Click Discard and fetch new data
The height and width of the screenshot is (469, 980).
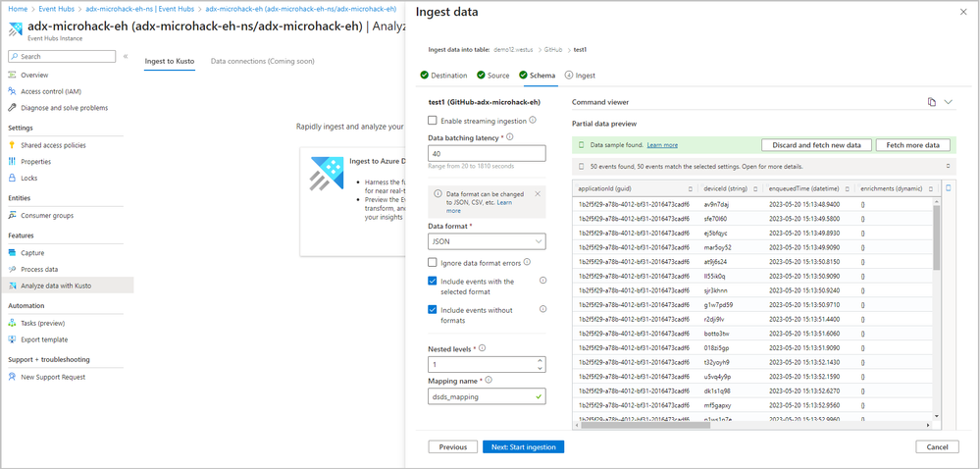pyautogui.click(x=816, y=145)
